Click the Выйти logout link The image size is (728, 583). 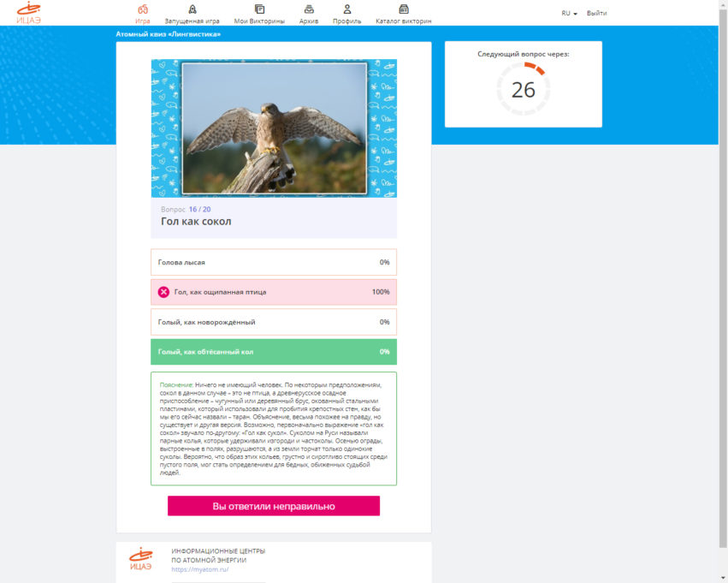596,14
